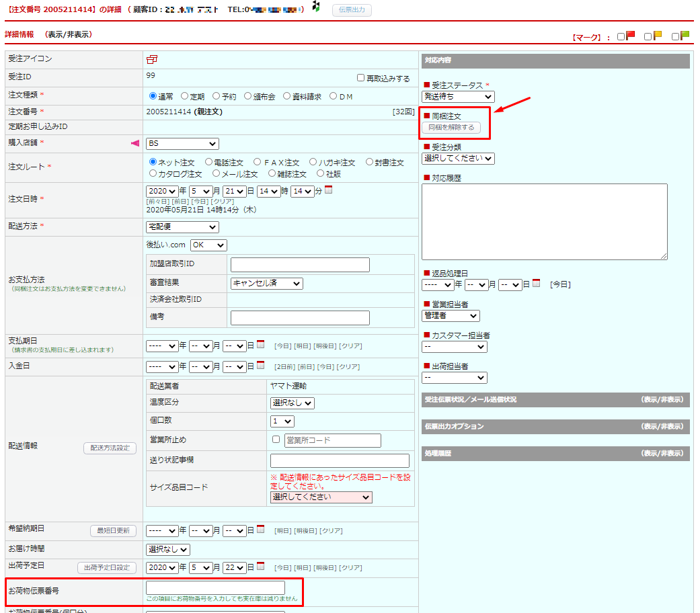
Task: Open calendar picker for 出荷予定日
Action: (260, 567)
